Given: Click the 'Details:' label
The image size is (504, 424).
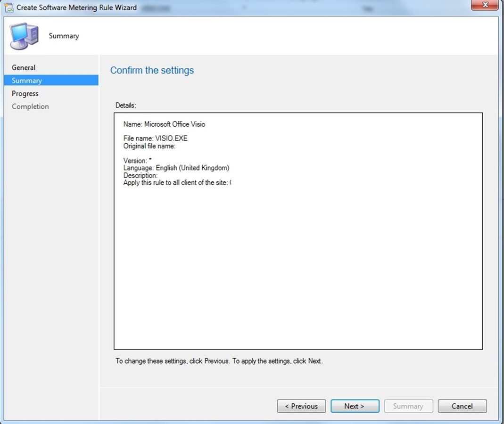Looking at the screenshot, I should pos(126,106).
